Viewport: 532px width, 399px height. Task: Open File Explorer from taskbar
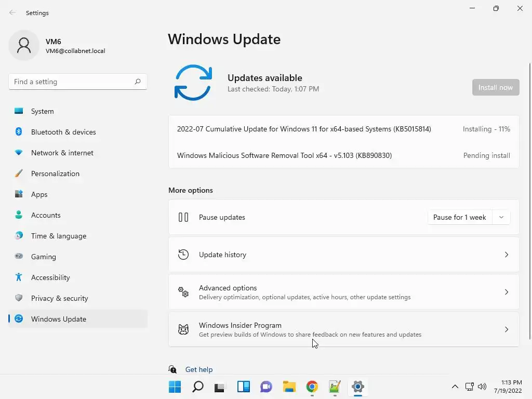click(x=289, y=387)
